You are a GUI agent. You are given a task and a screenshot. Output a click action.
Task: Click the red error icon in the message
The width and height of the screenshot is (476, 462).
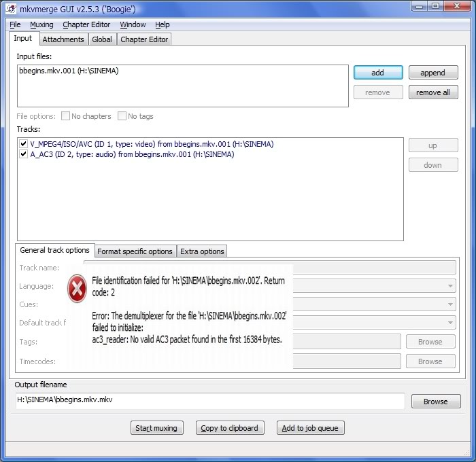(77, 289)
